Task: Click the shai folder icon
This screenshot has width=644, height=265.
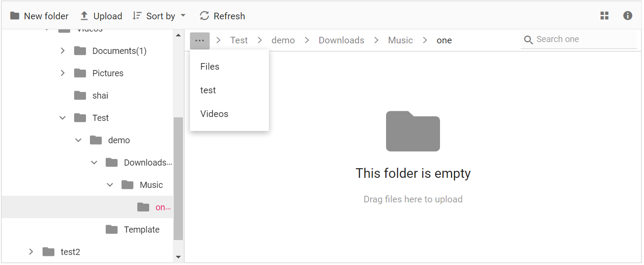Action: coord(80,95)
